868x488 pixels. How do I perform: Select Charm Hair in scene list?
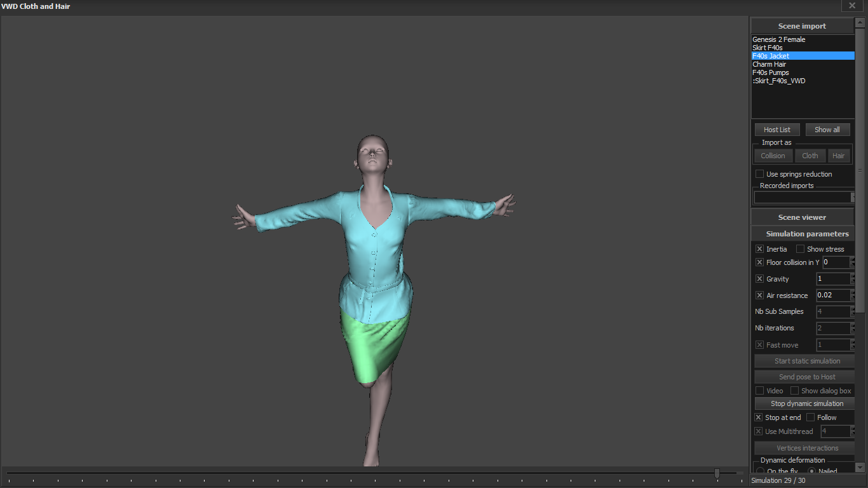pyautogui.click(x=803, y=64)
